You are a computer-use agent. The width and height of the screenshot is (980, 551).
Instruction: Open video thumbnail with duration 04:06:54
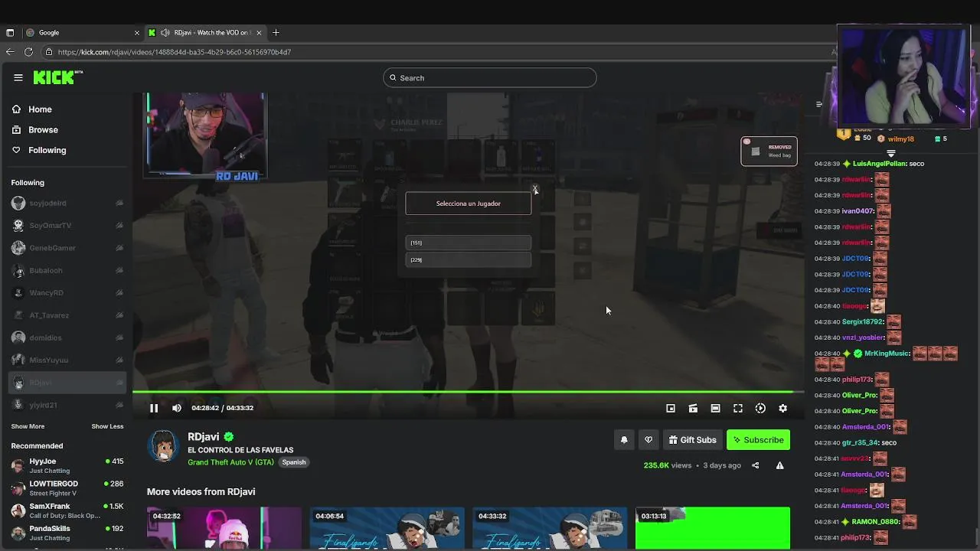click(387, 528)
